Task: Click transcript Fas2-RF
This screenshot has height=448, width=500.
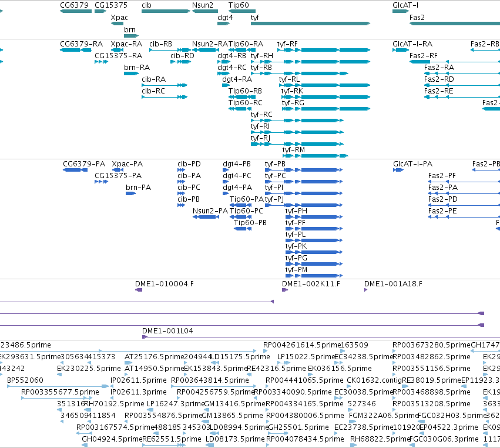Action: [x=424, y=56]
